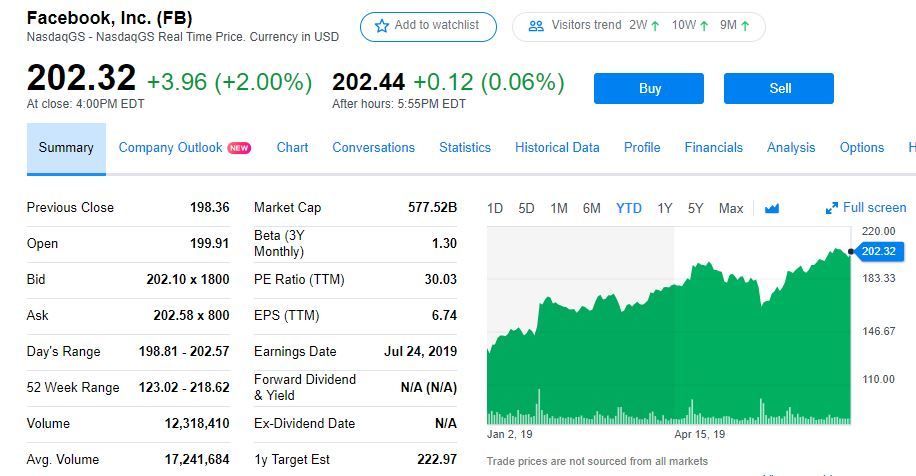Select the 5D chart range

pyautogui.click(x=526, y=209)
